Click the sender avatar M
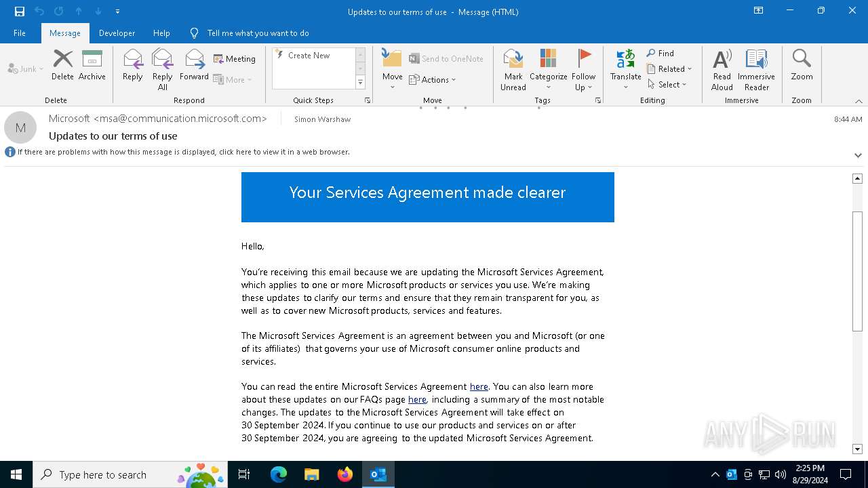 coord(20,127)
